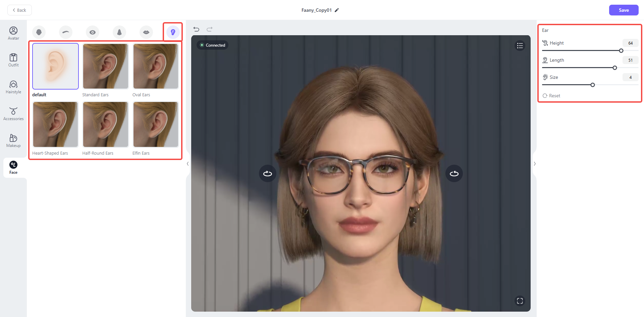Open the Avatar section in sidebar

(13, 34)
